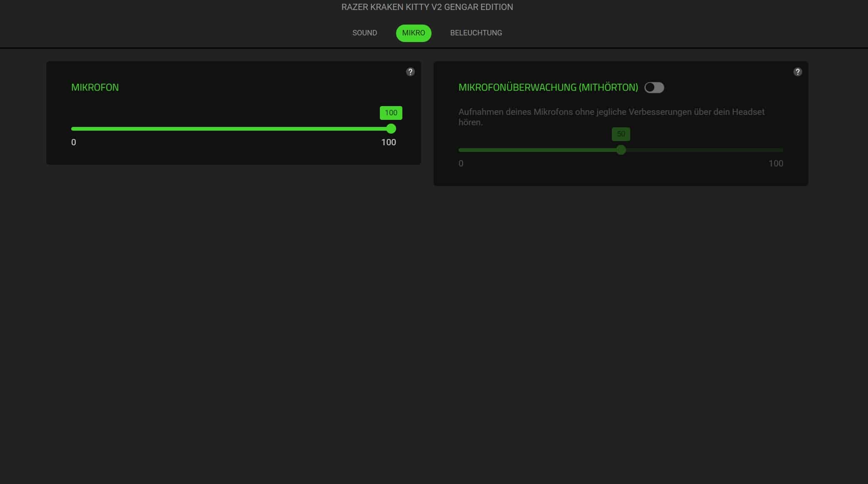This screenshot has height=484, width=868.
Task: Click the MIKROFON panel heading
Action: 95,87
